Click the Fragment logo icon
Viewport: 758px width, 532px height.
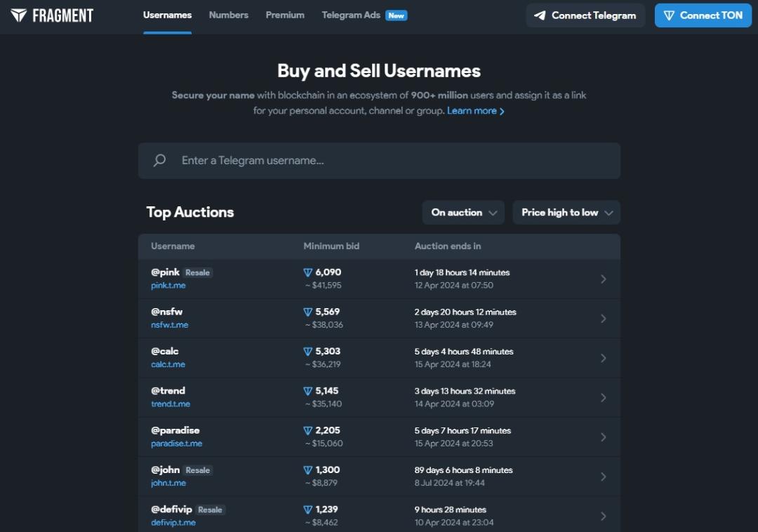[19, 15]
